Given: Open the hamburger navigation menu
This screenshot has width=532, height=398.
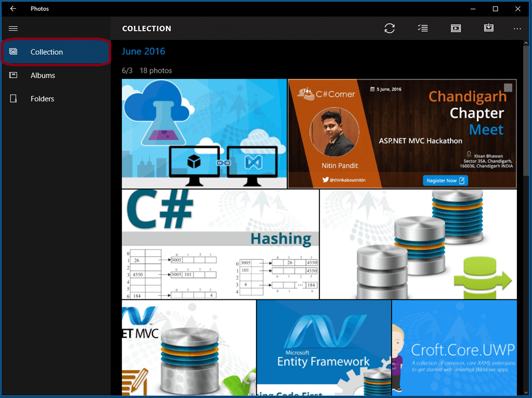Looking at the screenshot, I should [x=13, y=28].
